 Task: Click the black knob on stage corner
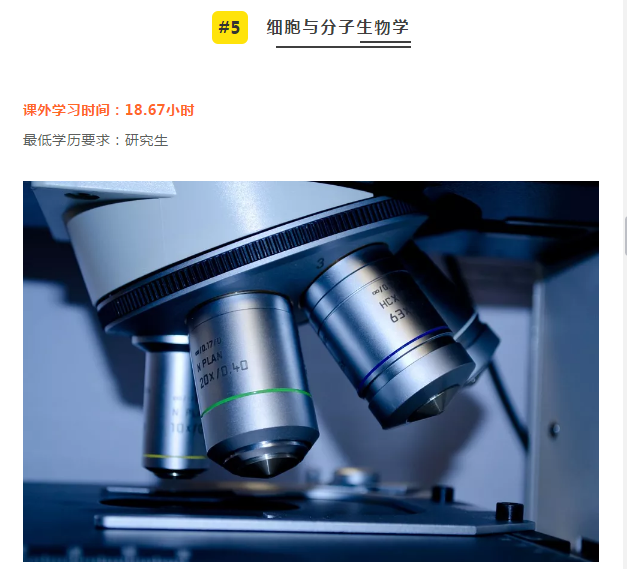point(509,511)
